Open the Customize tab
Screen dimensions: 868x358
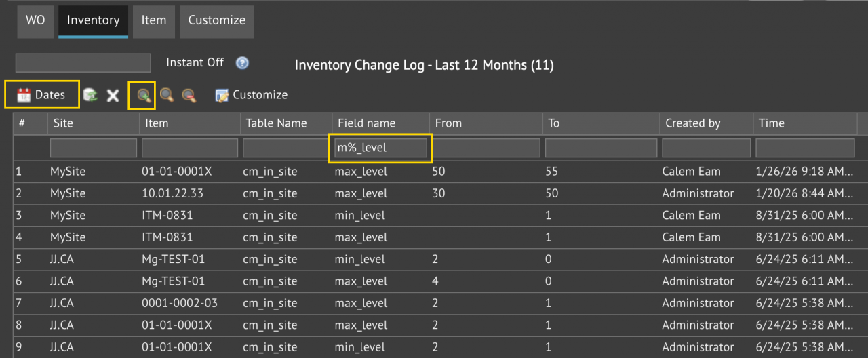click(217, 21)
